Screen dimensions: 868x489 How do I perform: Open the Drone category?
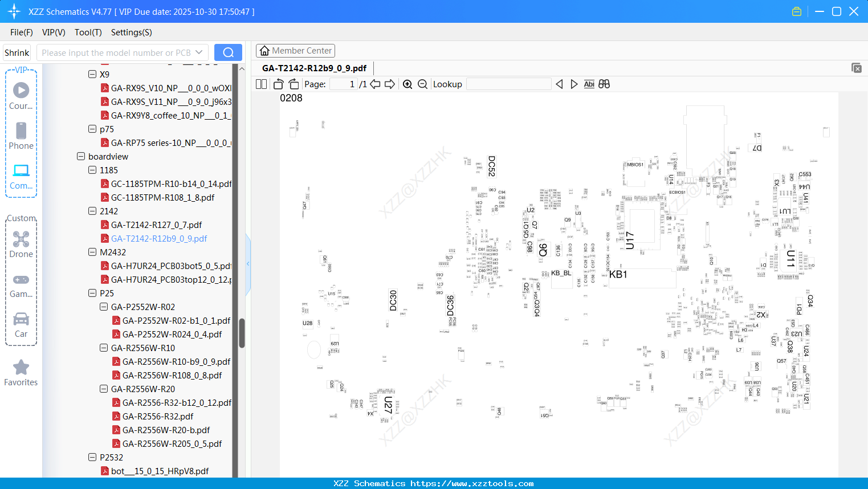21,244
